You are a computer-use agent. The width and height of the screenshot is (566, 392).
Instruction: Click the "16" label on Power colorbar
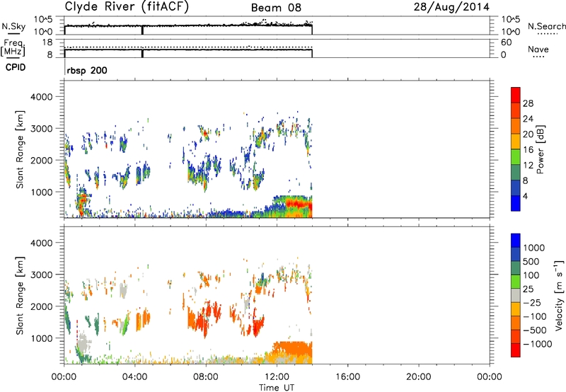(528, 150)
